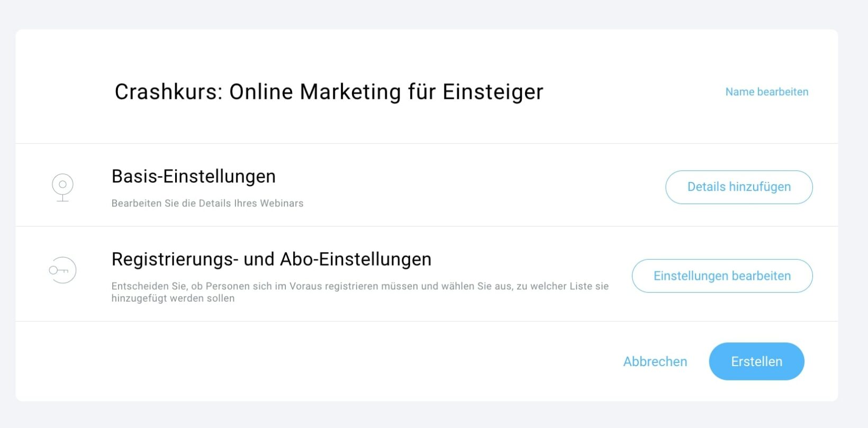Click the word Einsteiger in the title

point(492,92)
